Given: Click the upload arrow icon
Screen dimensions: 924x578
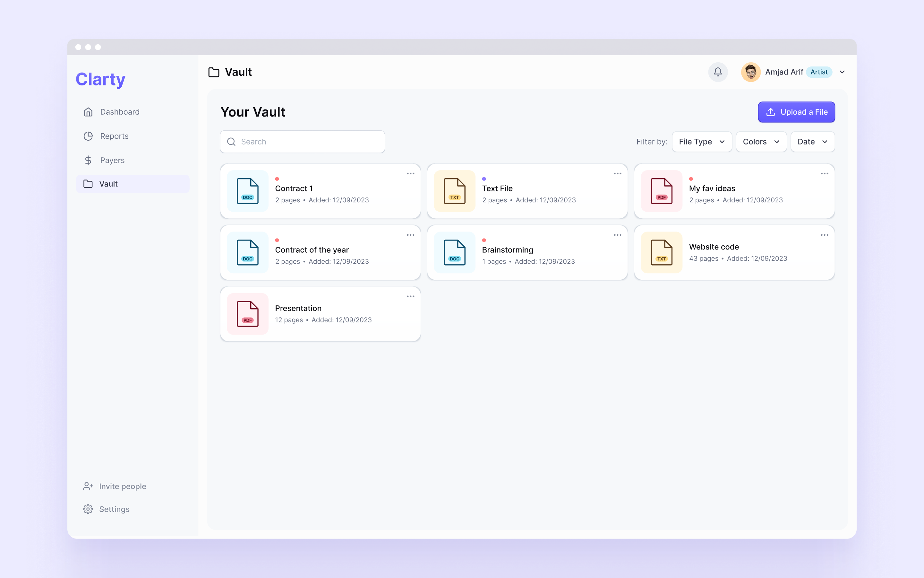Looking at the screenshot, I should (771, 112).
